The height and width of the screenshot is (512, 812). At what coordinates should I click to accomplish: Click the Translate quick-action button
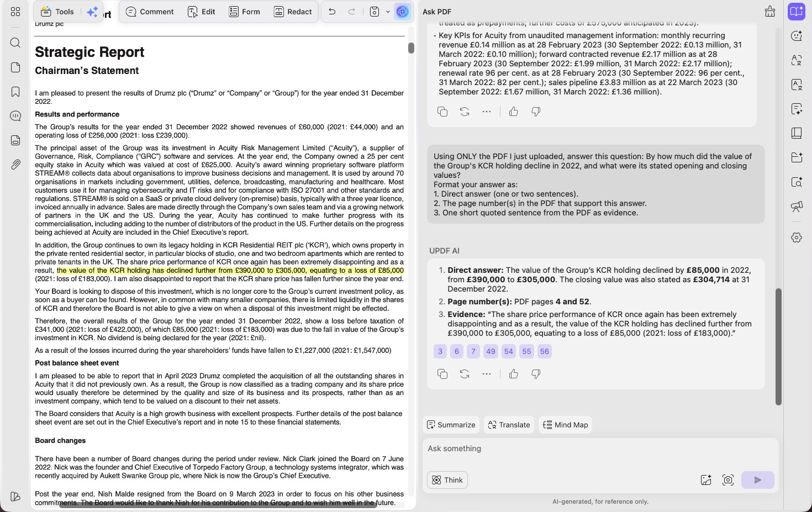click(x=509, y=425)
